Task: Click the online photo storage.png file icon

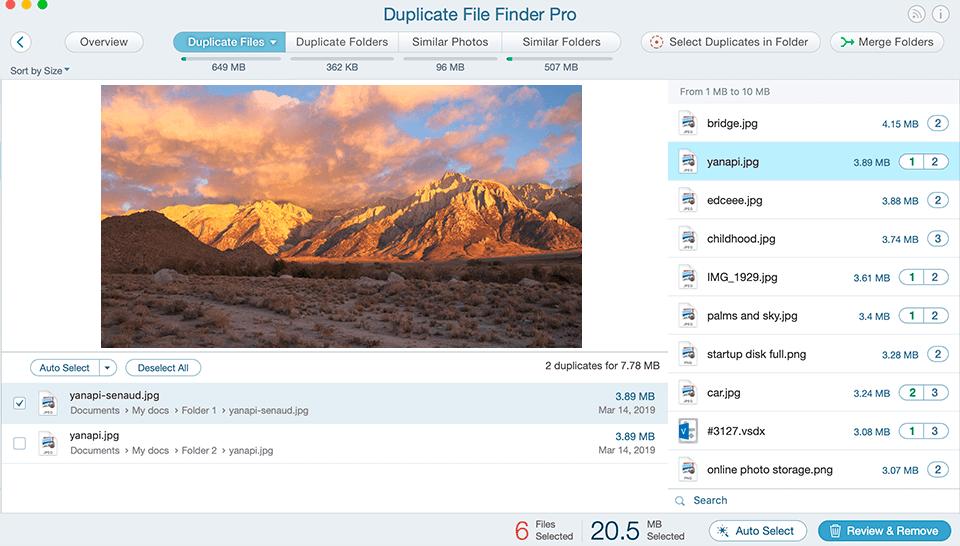Action: (688, 469)
